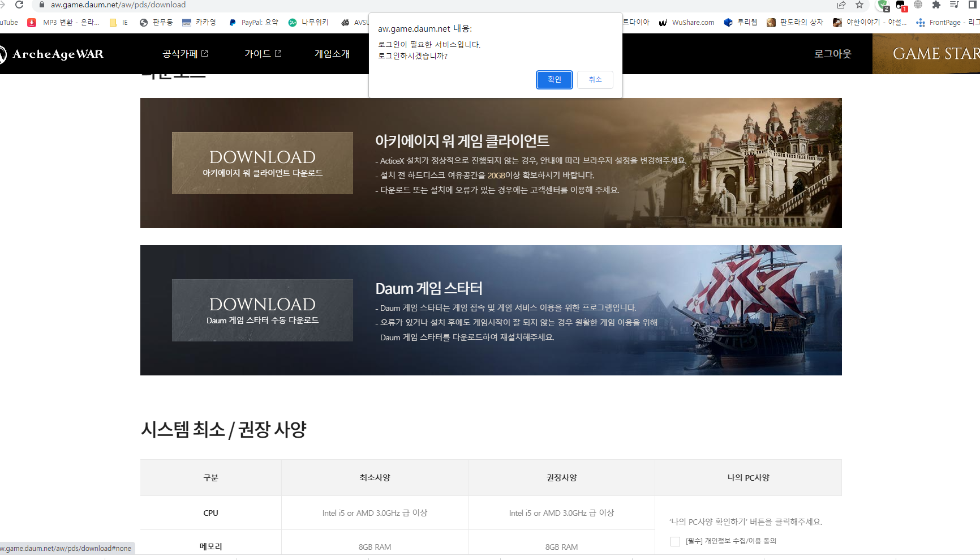
Task: Click 로그아웃 in the header
Action: coord(833,54)
